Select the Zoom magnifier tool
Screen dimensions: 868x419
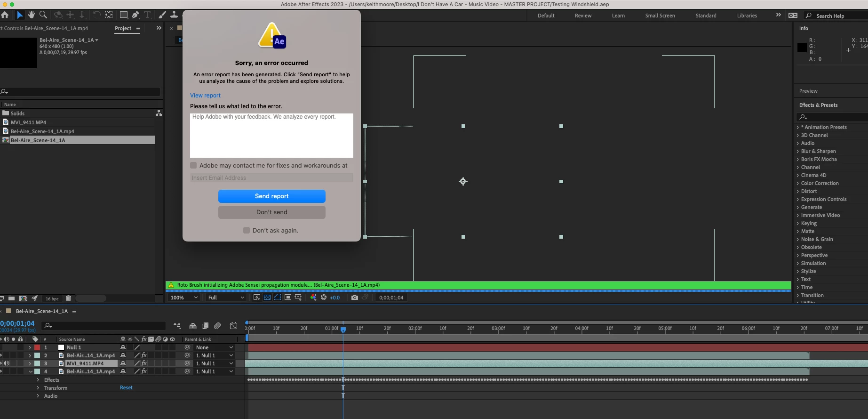pos(43,15)
